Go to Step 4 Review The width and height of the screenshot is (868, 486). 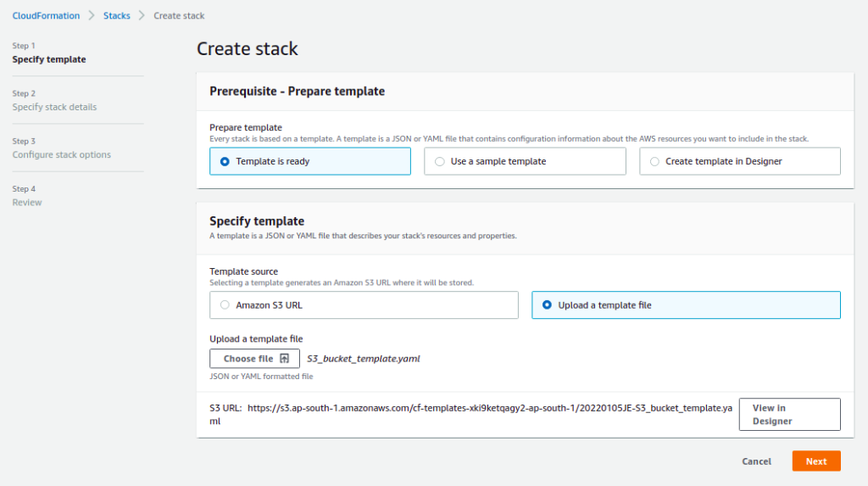pos(27,202)
